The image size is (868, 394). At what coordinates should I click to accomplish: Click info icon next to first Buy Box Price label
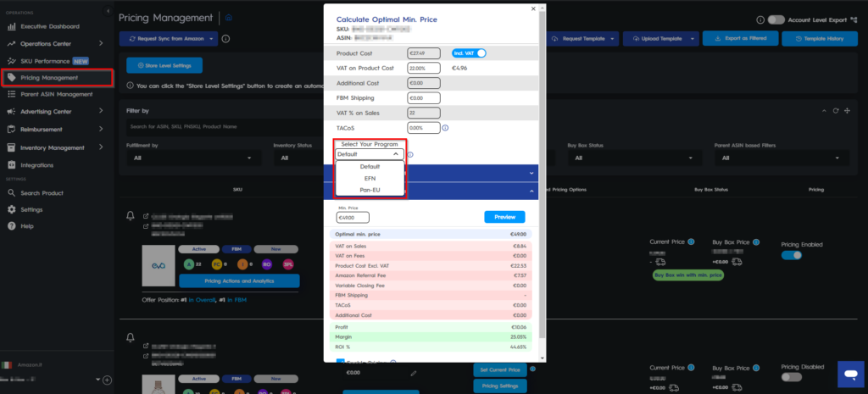coord(756,241)
